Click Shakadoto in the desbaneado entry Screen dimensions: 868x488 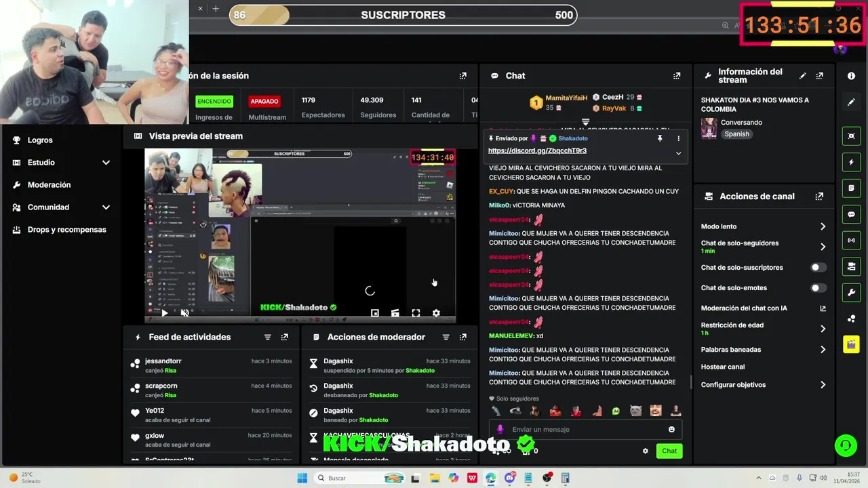coord(383,395)
